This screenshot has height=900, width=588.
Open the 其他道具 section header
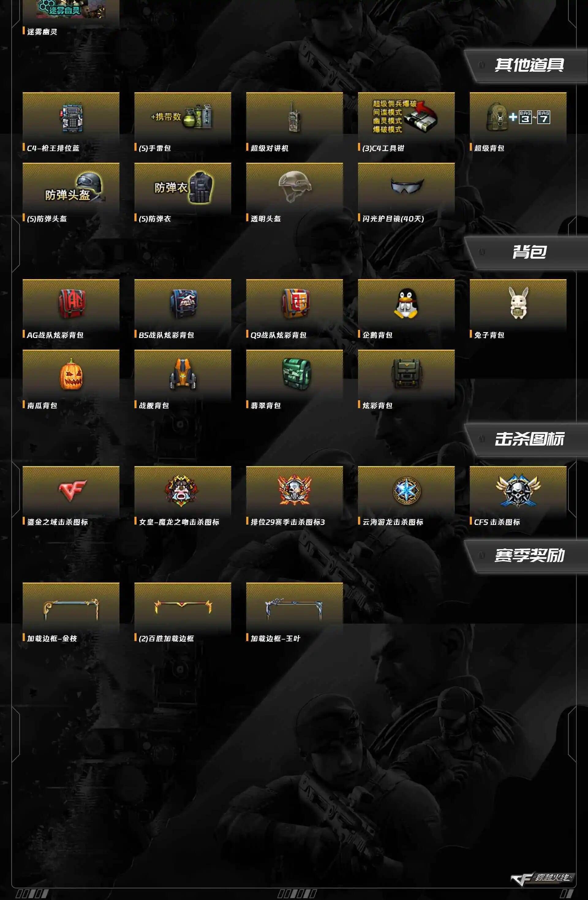[x=529, y=65]
